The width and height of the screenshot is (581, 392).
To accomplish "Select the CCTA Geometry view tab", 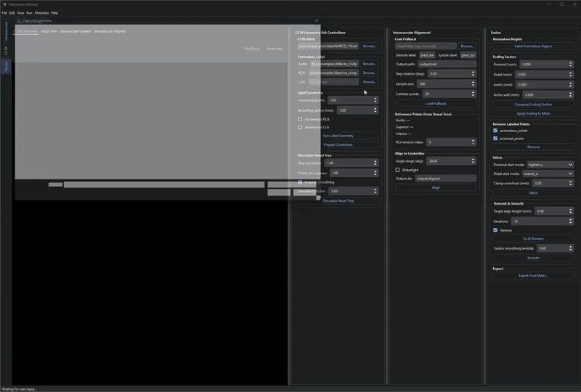I will point(25,31).
